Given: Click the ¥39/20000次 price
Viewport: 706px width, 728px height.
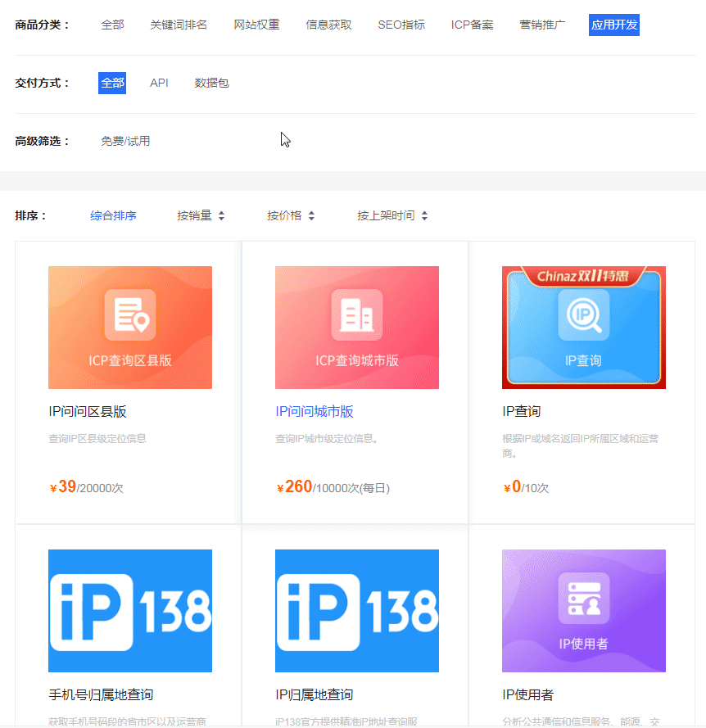Looking at the screenshot, I should 86,487.
